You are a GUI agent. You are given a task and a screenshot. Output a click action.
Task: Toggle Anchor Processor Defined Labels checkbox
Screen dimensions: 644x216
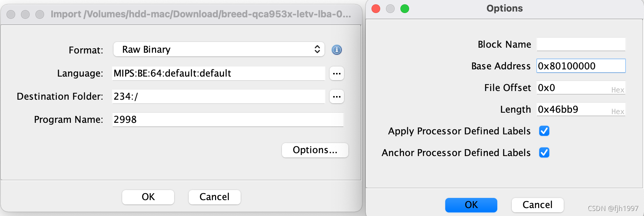544,153
